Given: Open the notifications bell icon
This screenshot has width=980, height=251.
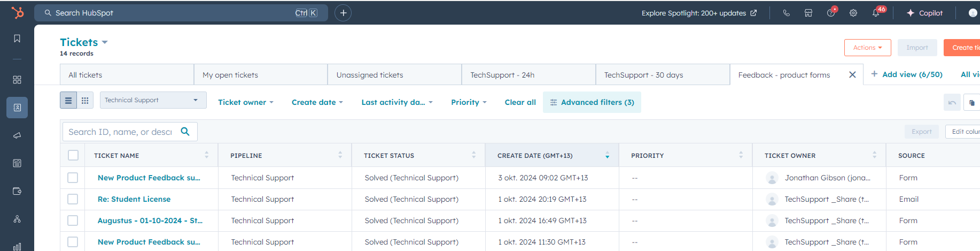Looking at the screenshot, I should (x=876, y=13).
